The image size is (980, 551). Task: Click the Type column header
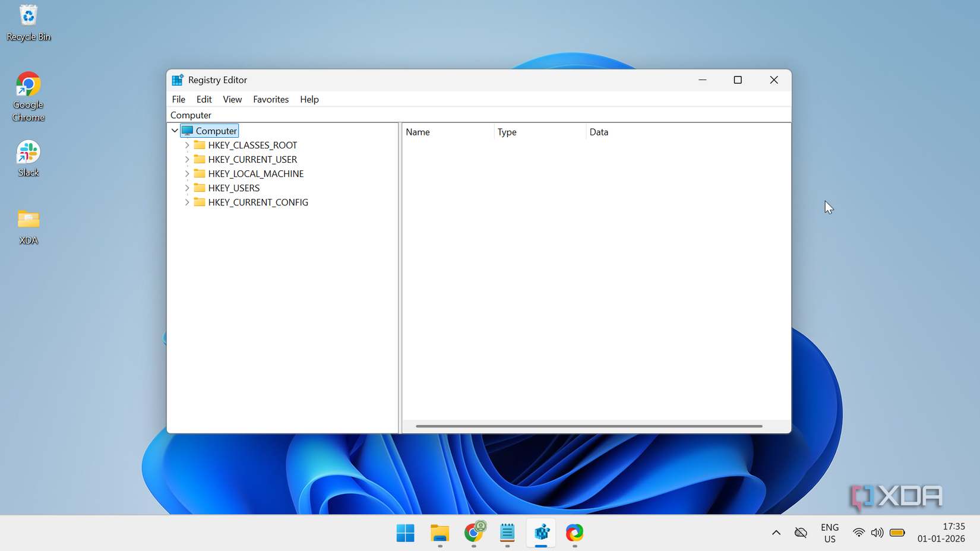click(540, 132)
